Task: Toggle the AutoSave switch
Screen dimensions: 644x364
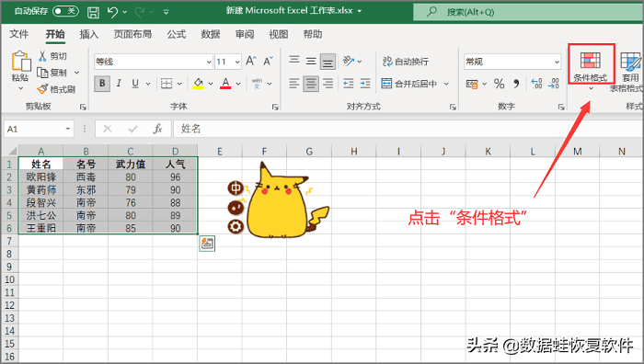Action: click(65, 11)
